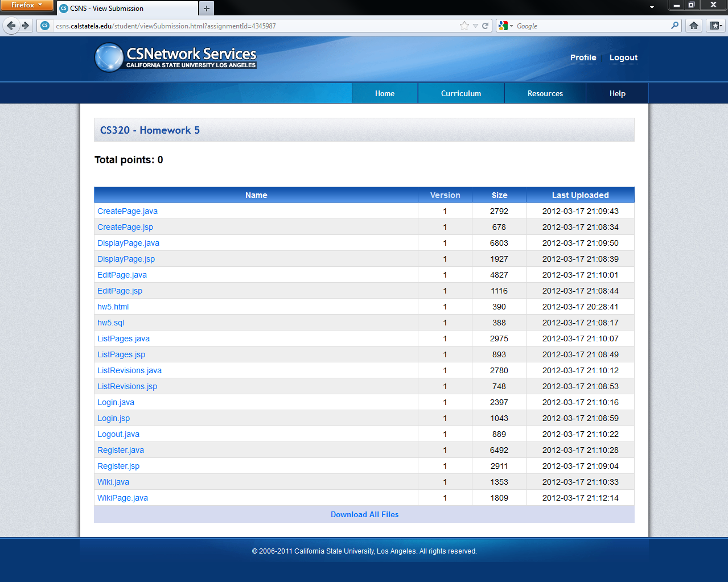Viewport: 728px width, 582px height.
Task: Open the Curriculum navigation menu item
Action: [460, 93]
